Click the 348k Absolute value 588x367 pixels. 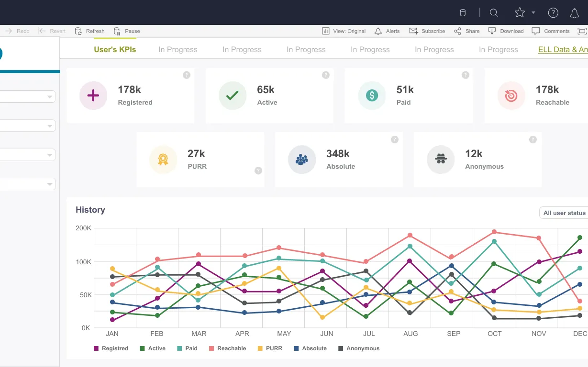click(x=338, y=154)
